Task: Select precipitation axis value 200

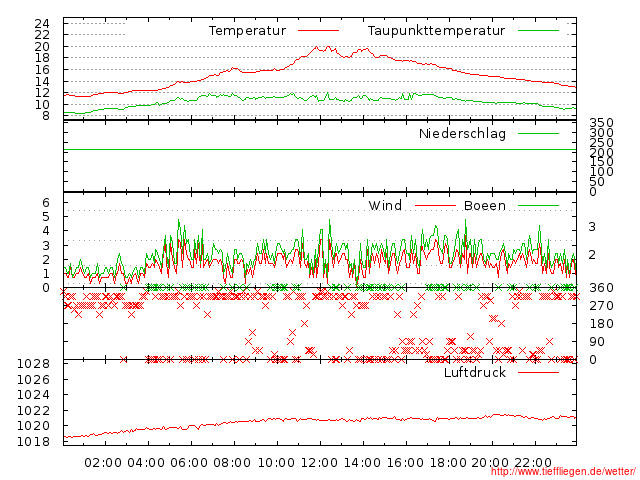Action: click(x=602, y=152)
